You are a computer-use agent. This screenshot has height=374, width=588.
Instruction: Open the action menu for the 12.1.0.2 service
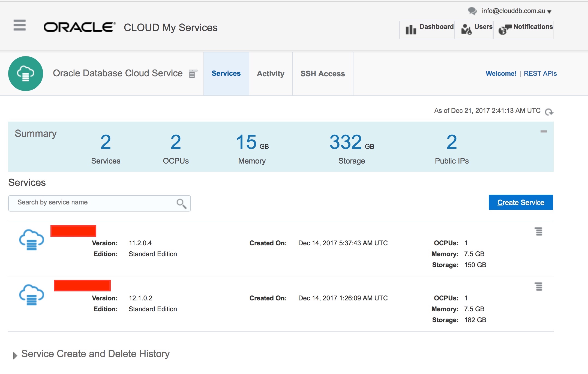(539, 286)
